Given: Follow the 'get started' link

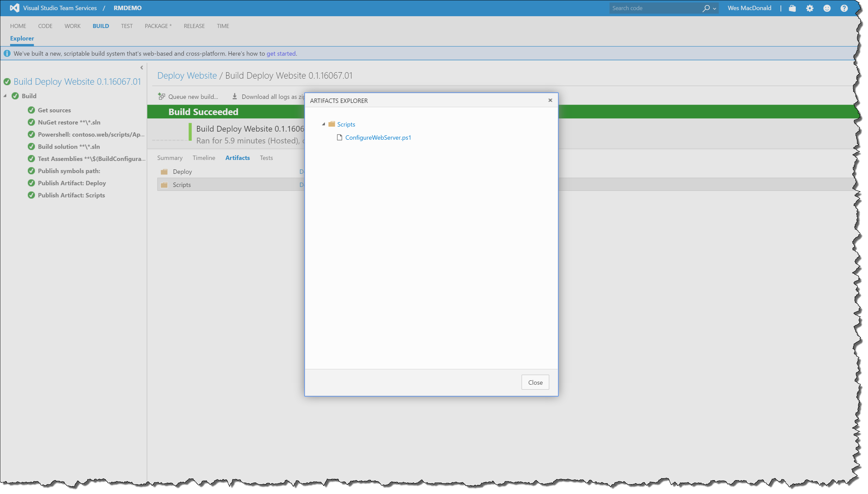Looking at the screenshot, I should [x=281, y=54].
